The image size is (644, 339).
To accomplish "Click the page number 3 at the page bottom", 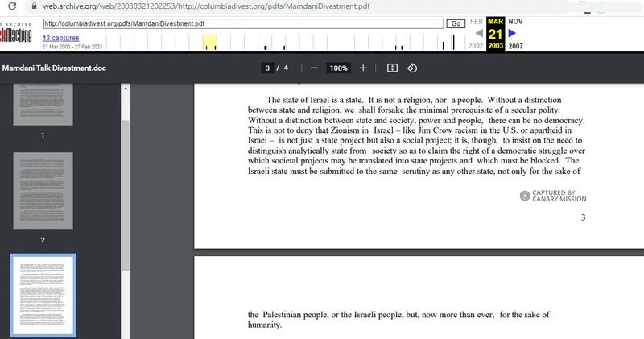I will (583, 217).
